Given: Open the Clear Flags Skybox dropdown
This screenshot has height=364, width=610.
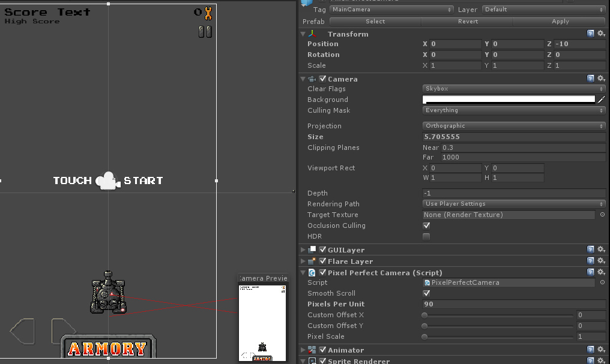Looking at the screenshot, I should pos(513,89).
